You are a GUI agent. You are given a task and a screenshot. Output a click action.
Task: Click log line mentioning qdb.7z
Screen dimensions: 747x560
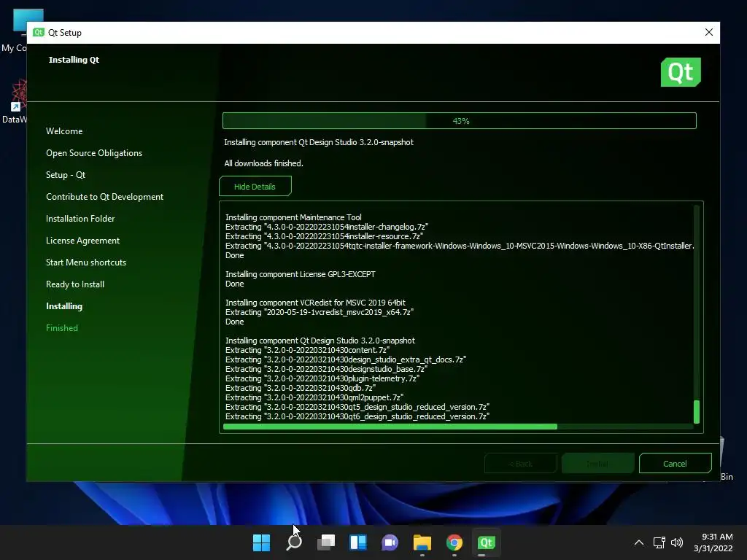(x=300, y=388)
